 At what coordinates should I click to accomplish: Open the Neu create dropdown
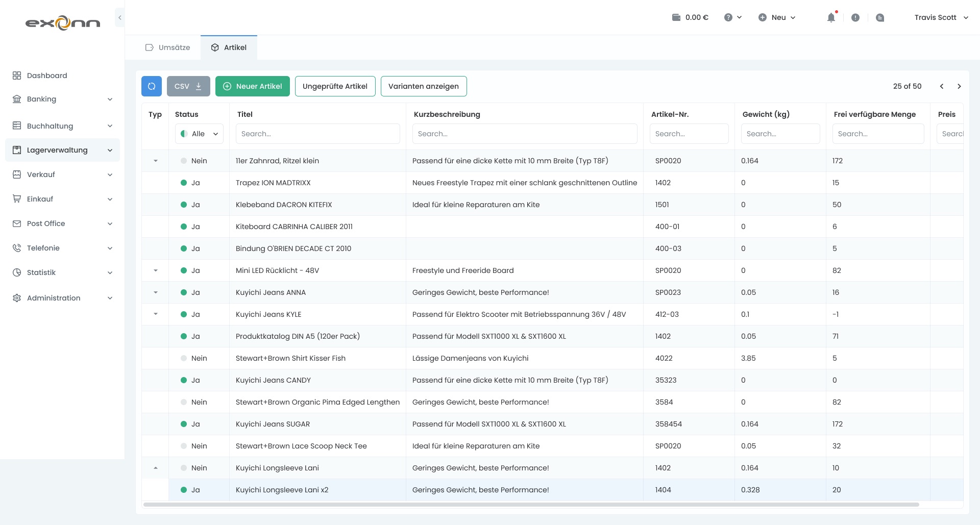(777, 17)
